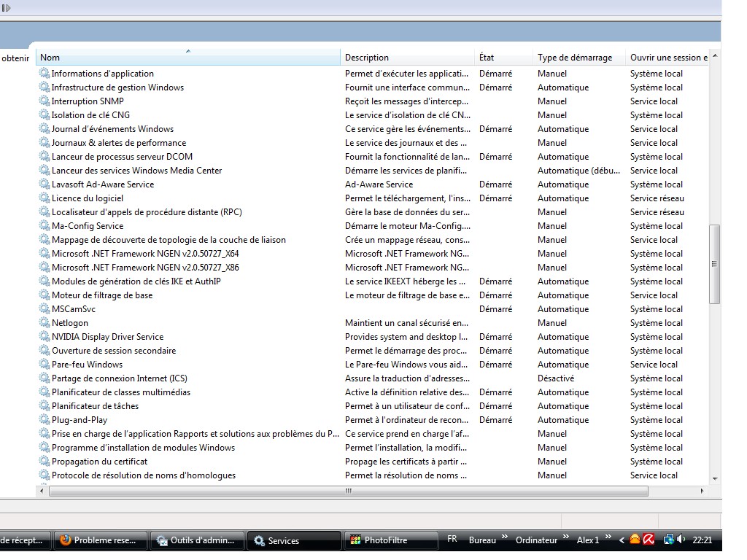Select the MSCamSvc service icon
Screen dimensions: 747x560
click(x=44, y=308)
